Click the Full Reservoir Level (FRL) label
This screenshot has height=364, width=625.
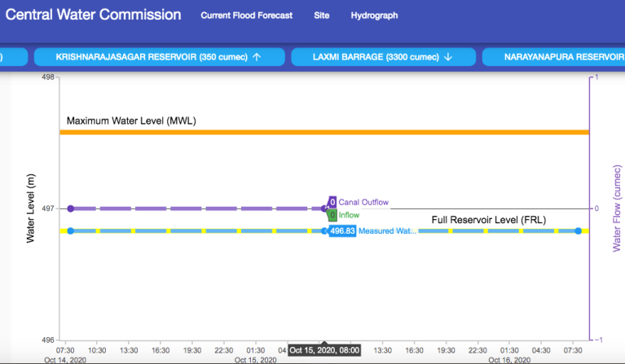pos(487,220)
